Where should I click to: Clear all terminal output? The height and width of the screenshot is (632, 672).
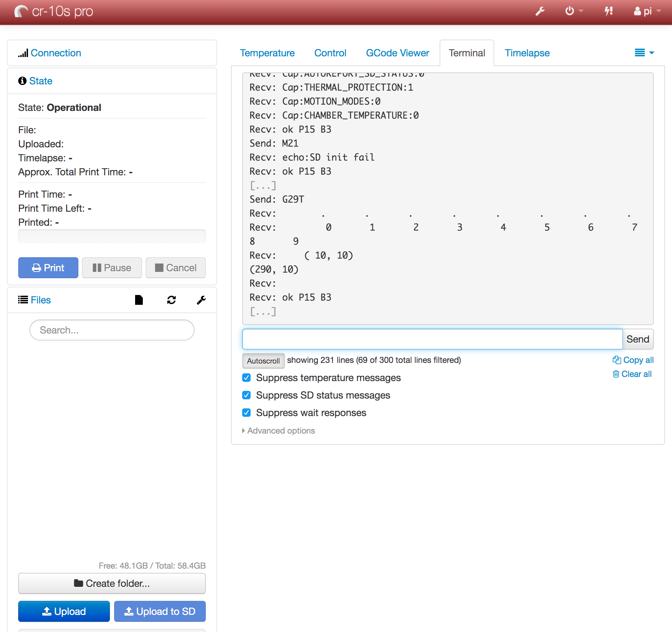pyautogui.click(x=632, y=374)
